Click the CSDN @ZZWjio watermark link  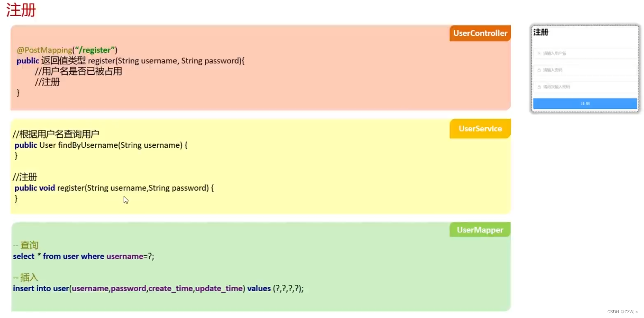pos(622,311)
